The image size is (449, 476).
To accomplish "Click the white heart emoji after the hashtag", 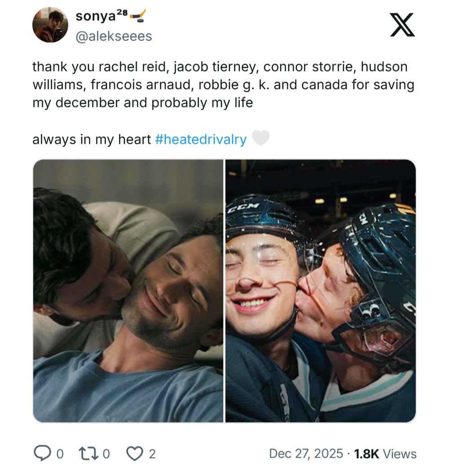I will coord(260,139).
